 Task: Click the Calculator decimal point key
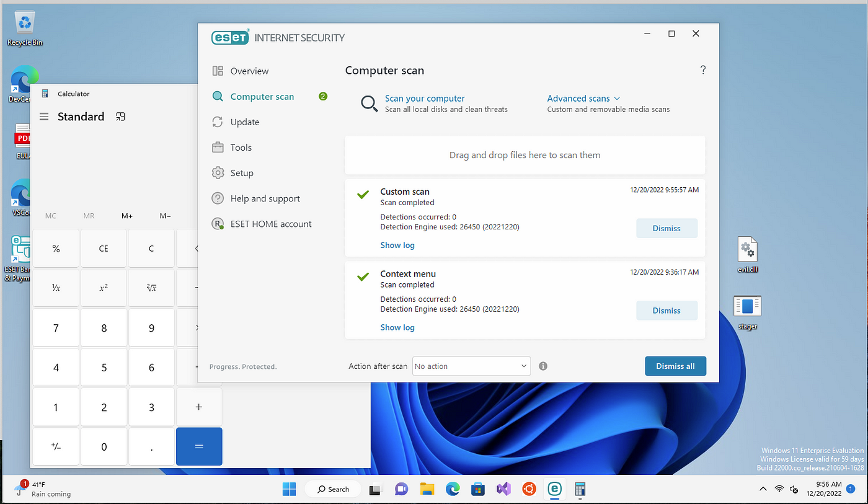pyautogui.click(x=151, y=446)
